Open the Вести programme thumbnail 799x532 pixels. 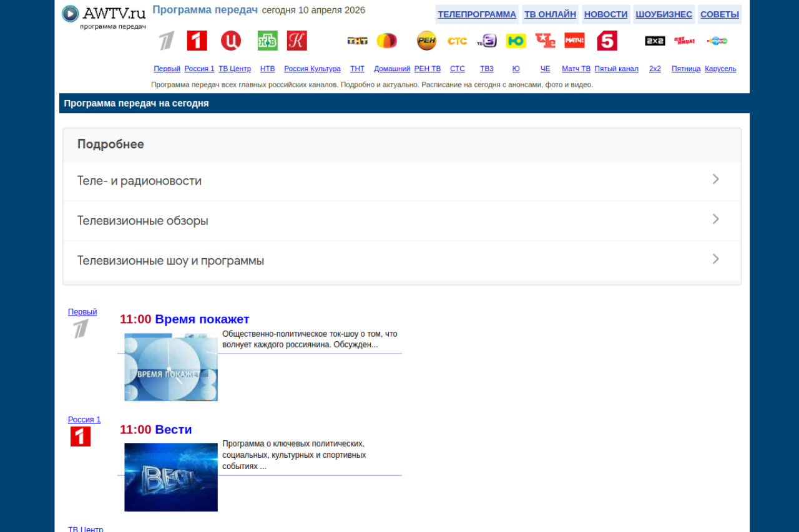pyautogui.click(x=171, y=477)
